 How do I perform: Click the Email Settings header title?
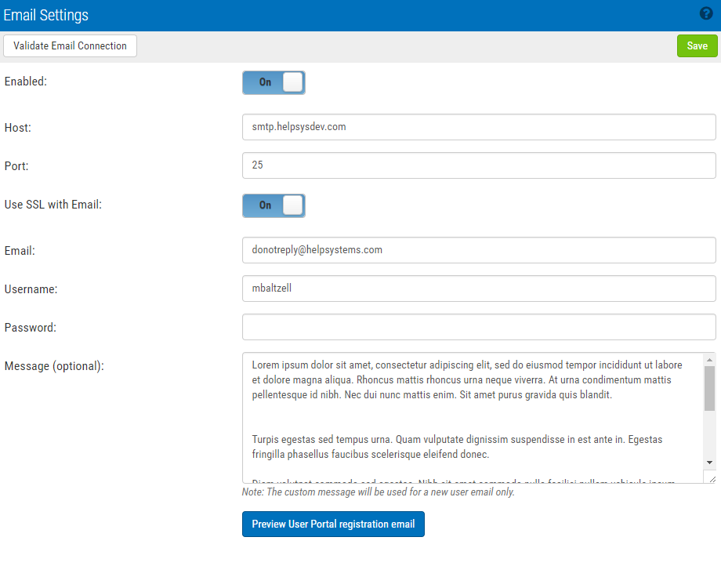(46, 15)
